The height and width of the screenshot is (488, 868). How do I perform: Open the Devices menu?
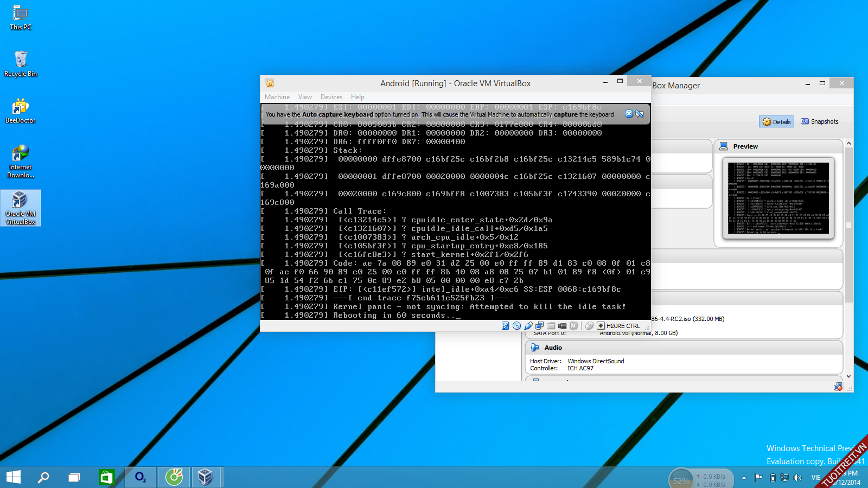click(x=331, y=97)
